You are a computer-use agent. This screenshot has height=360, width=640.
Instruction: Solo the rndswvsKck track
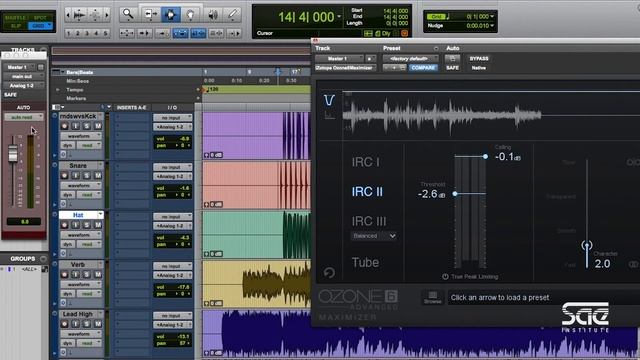[87, 126]
